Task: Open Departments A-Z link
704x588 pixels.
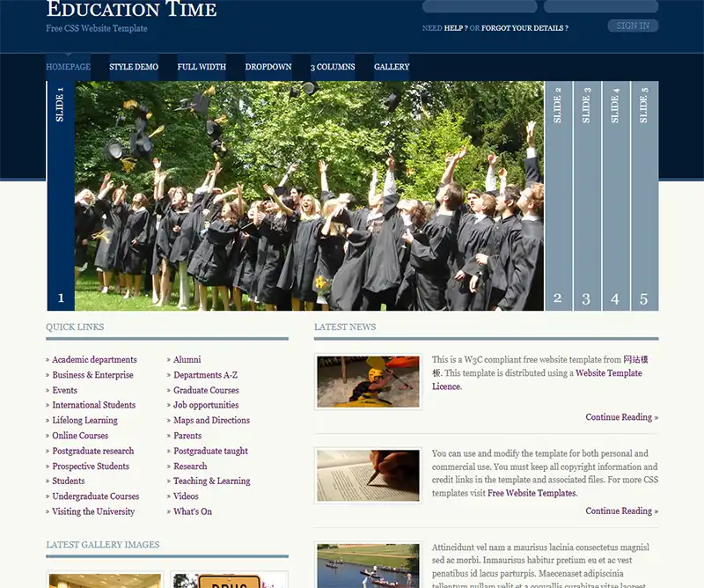Action: click(x=206, y=375)
